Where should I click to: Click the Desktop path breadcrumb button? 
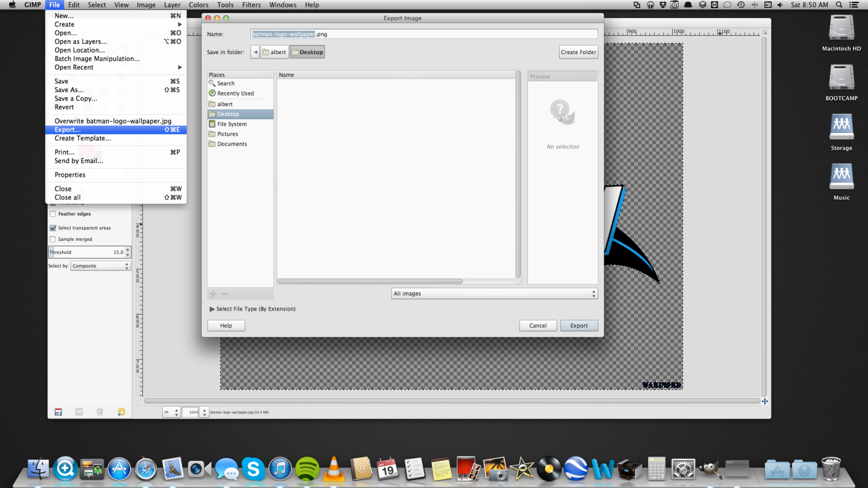pos(307,52)
